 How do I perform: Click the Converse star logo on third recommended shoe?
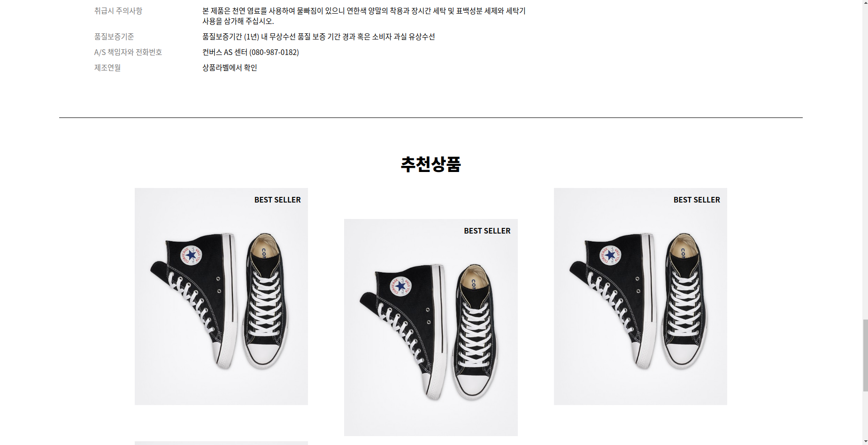(x=610, y=255)
